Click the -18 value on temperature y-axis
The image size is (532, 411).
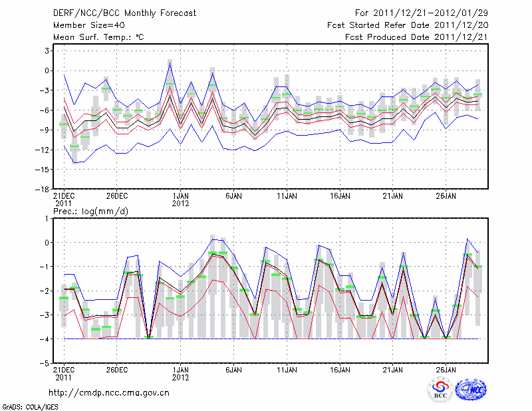point(43,190)
